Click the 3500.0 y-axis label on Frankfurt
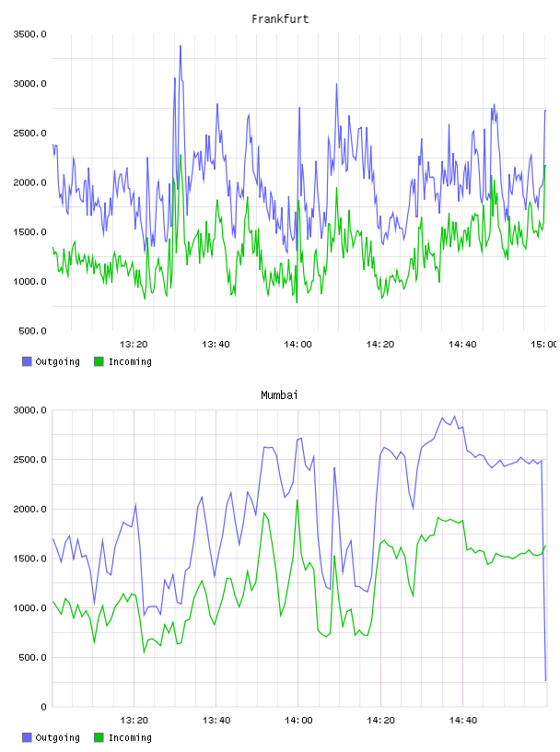The image size is (560, 752). [x=29, y=34]
